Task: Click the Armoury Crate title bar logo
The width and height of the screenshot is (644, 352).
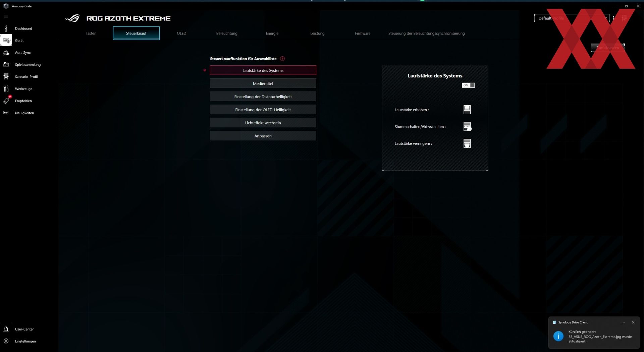Action: 6,6
